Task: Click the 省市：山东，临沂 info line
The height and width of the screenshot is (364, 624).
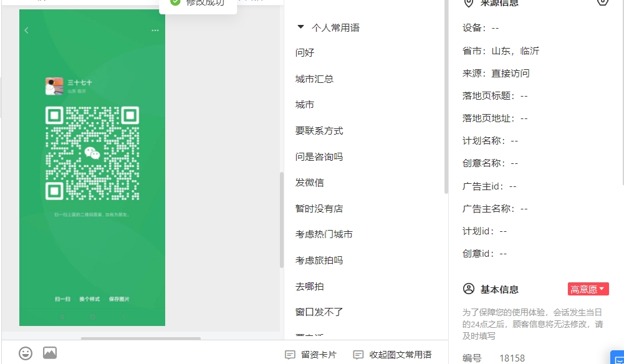Action: 501,51
